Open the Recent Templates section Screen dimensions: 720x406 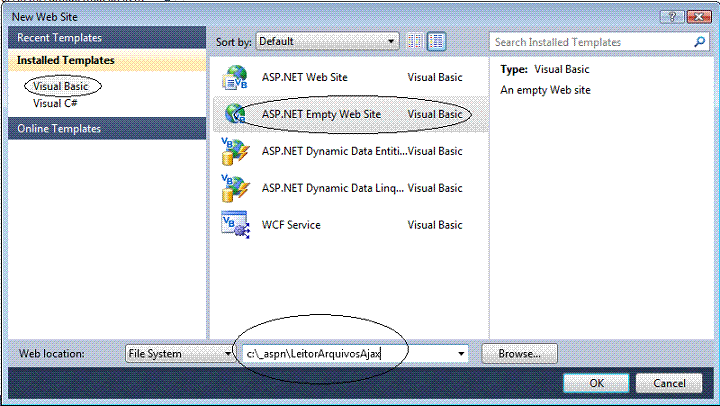[57, 38]
